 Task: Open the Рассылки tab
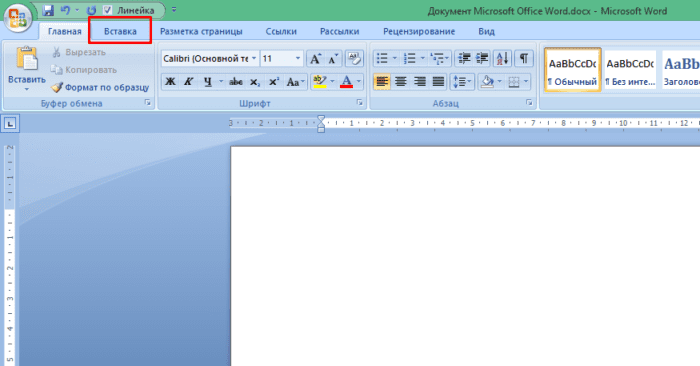pos(339,31)
